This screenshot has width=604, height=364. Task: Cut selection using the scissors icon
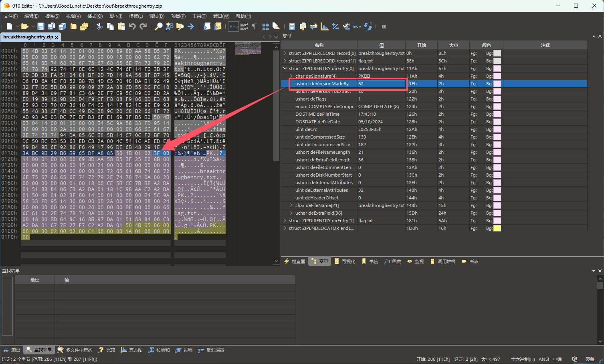point(99,26)
